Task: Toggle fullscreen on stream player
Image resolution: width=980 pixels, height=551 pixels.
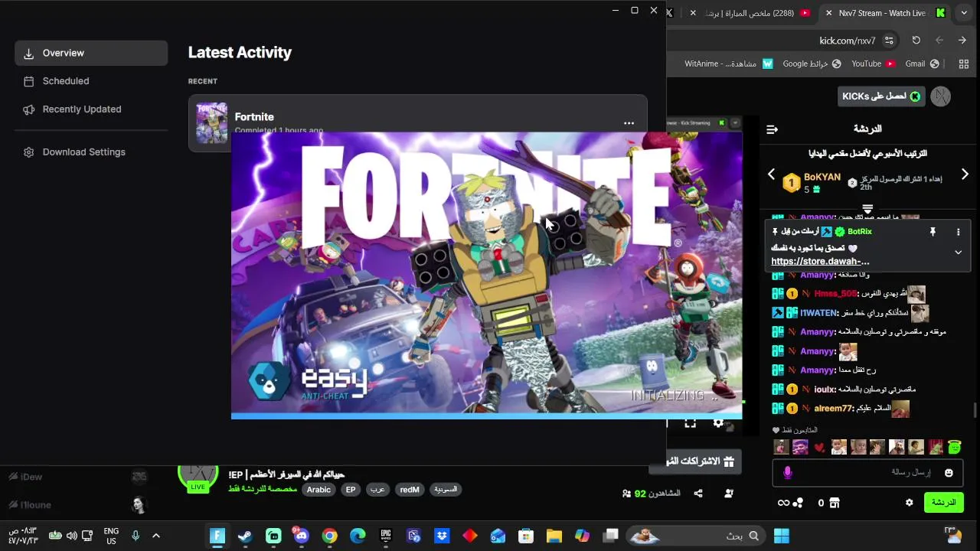Action: coord(690,423)
